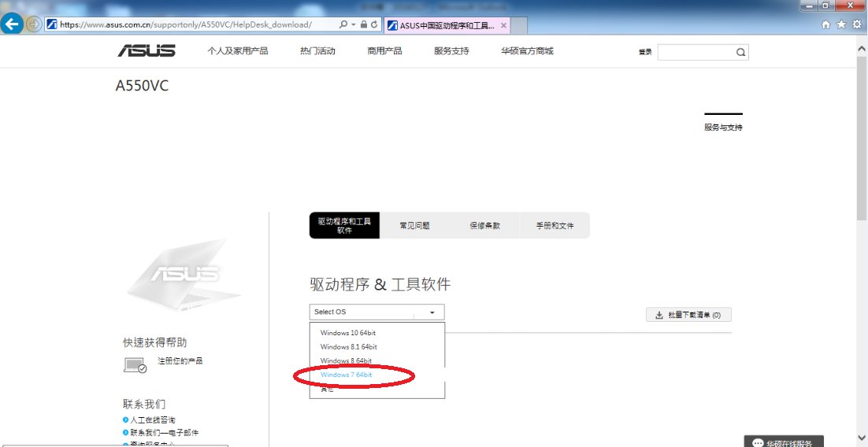Refresh the page with the reload icon
Viewport: 868px width, 447px height.
[x=375, y=25]
